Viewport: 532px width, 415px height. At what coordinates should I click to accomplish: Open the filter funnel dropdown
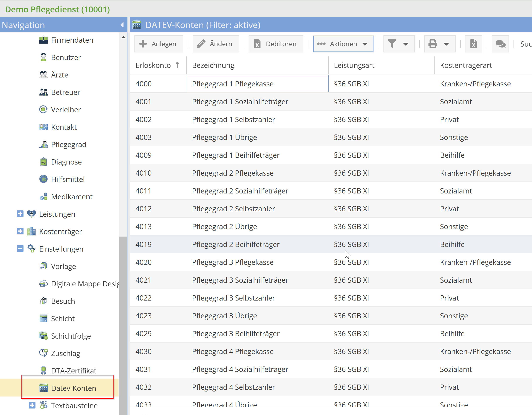tap(399, 44)
